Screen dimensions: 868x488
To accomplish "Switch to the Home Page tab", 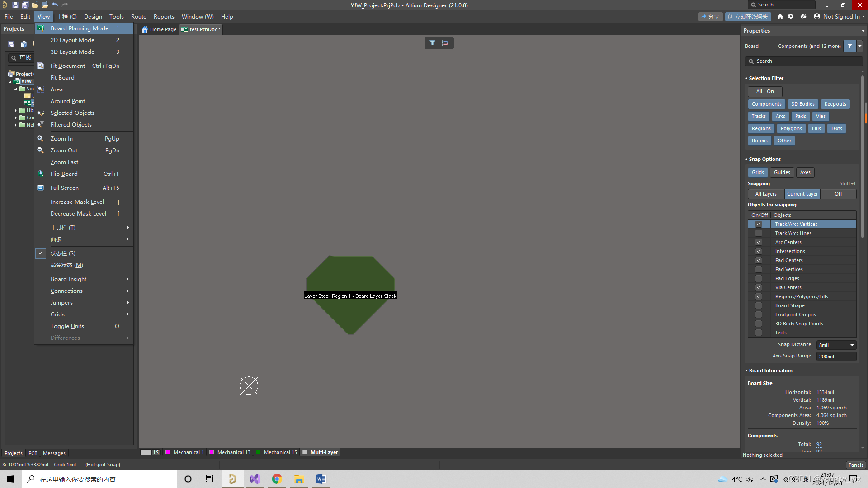I will (159, 29).
